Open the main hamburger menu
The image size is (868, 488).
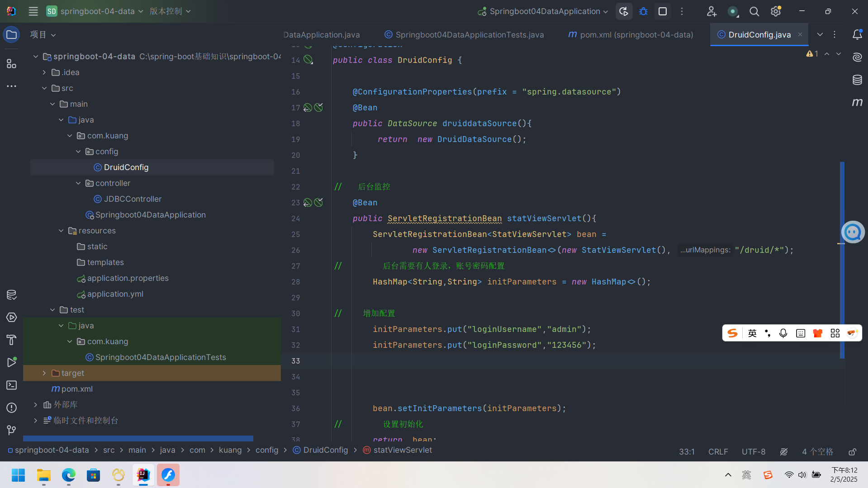pos(33,11)
